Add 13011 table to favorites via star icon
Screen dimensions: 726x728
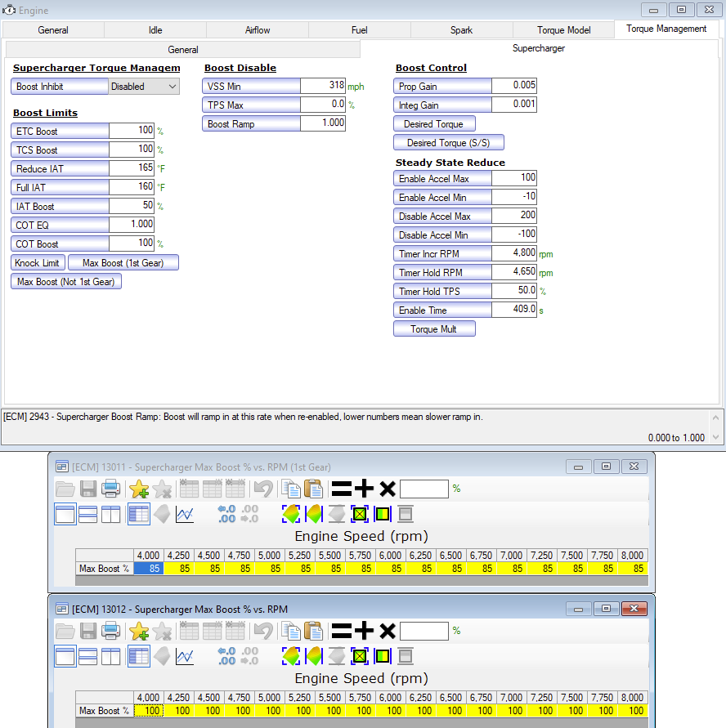tap(139, 489)
